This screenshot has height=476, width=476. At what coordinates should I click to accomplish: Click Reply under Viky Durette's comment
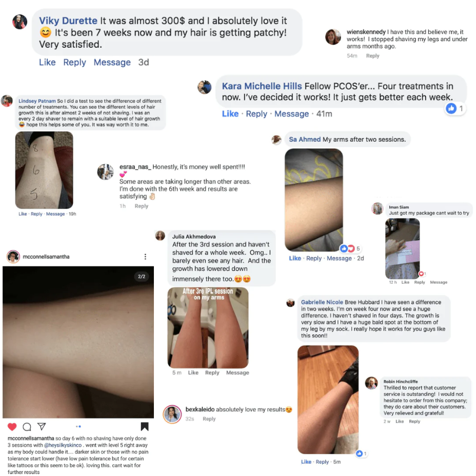coord(75,62)
